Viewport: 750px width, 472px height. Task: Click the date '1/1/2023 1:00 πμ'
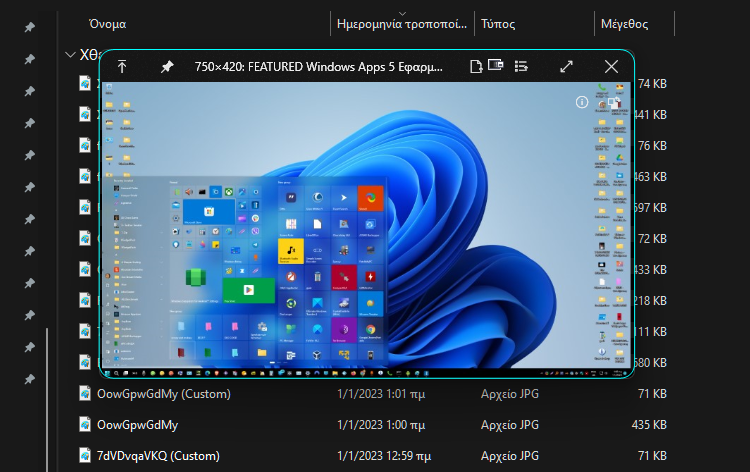point(381,425)
